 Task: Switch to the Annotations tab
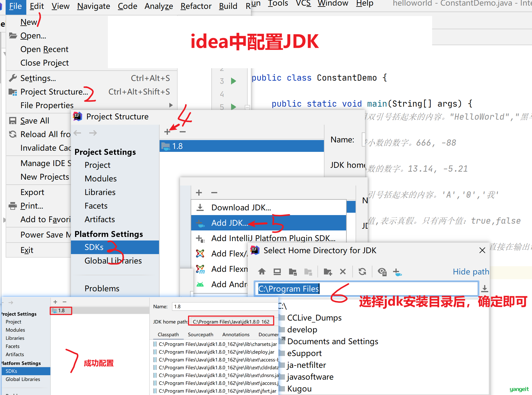tap(236, 334)
